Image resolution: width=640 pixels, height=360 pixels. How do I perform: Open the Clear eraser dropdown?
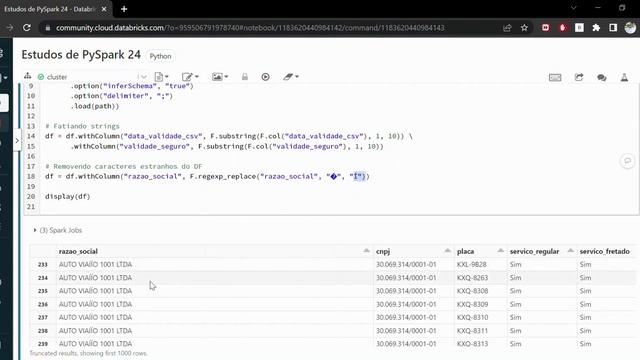(x=291, y=77)
